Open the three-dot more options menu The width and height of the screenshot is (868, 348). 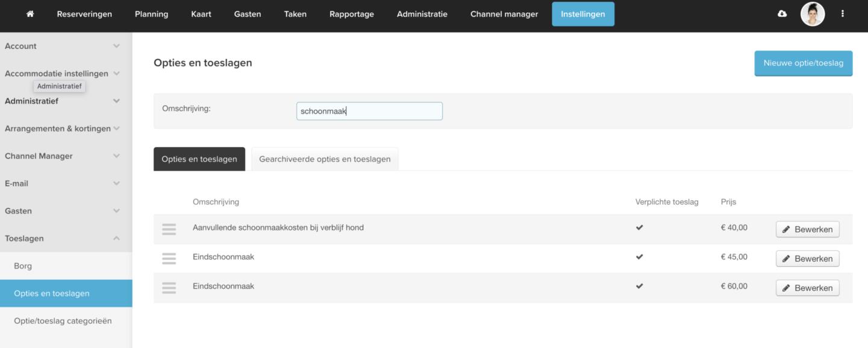(x=842, y=14)
